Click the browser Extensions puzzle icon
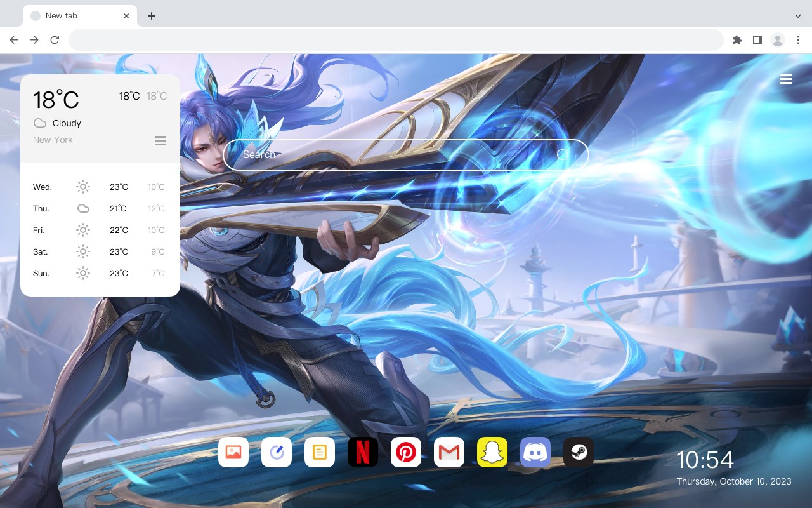The width and height of the screenshot is (812, 508). [x=737, y=40]
